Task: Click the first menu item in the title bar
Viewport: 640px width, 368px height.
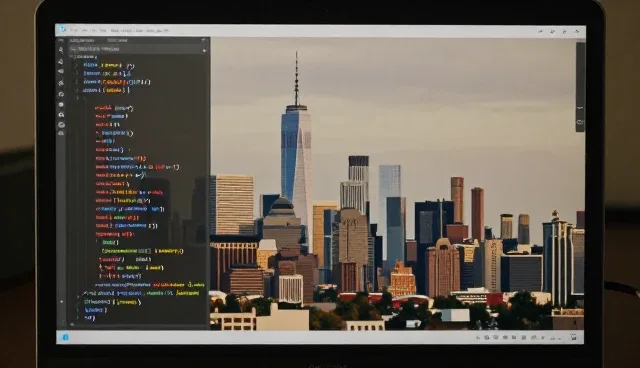Action: (73, 30)
